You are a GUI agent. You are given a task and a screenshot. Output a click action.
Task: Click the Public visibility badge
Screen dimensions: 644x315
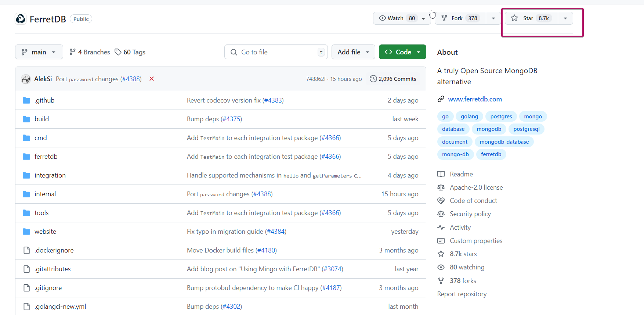(x=81, y=19)
